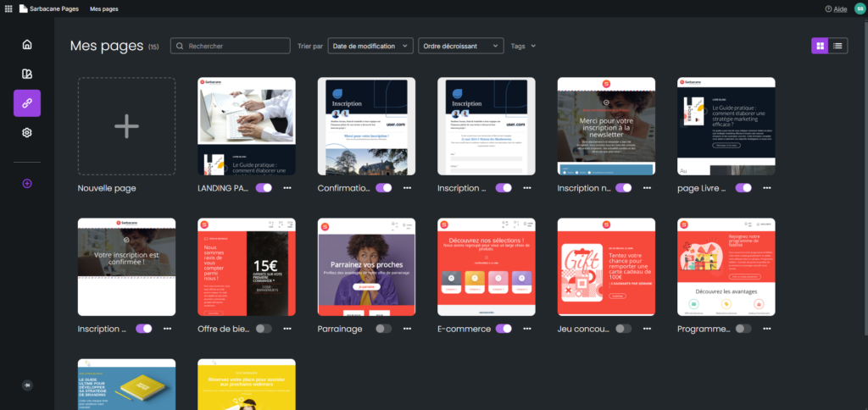The width and height of the screenshot is (868, 410).
Task: Click the purple plus circle in sidebar
Action: [27, 184]
